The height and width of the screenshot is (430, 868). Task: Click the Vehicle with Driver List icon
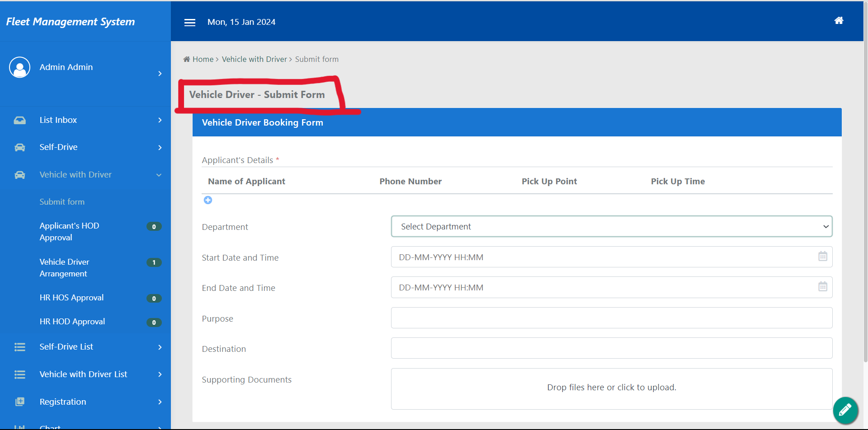click(x=19, y=374)
